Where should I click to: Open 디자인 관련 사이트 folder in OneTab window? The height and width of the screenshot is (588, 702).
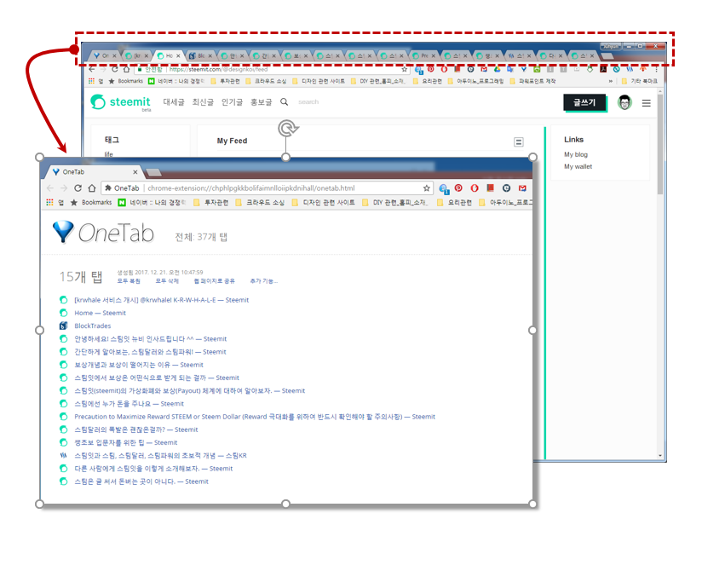pos(323,203)
